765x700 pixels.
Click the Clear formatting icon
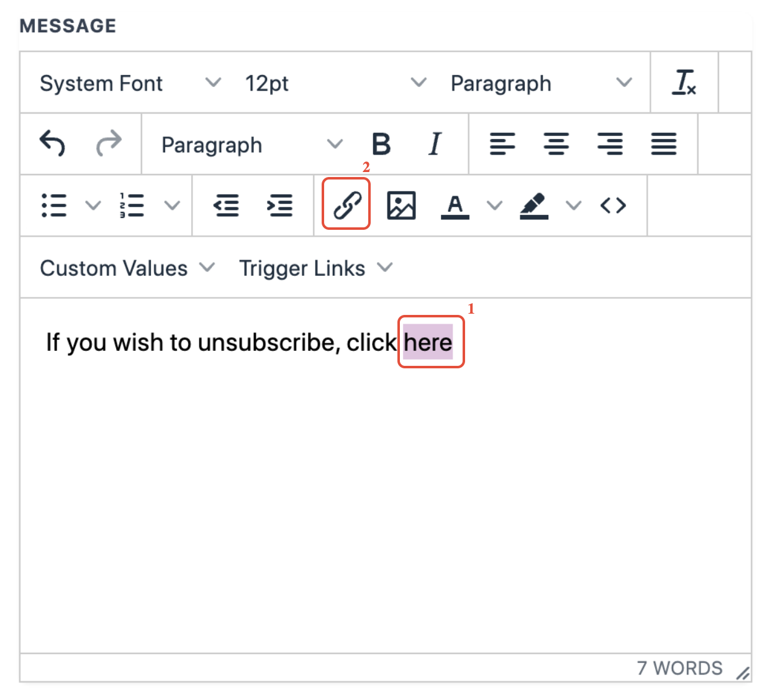[684, 83]
